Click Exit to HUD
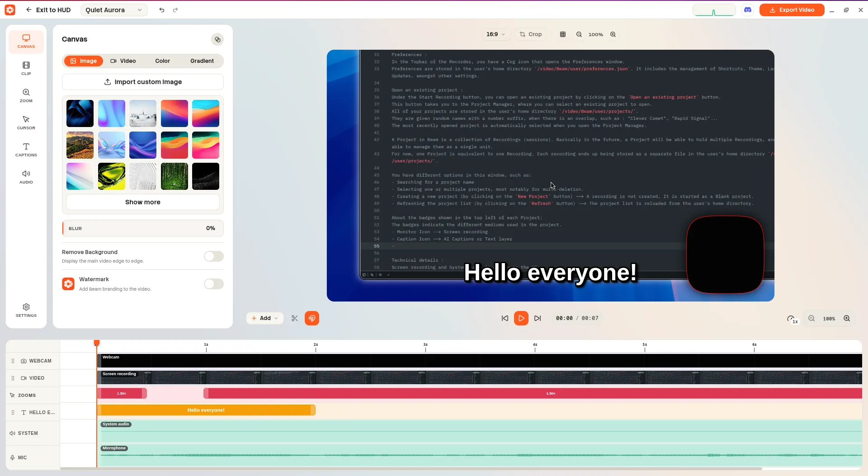The height and width of the screenshot is (476, 868). (x=48, y=10)
